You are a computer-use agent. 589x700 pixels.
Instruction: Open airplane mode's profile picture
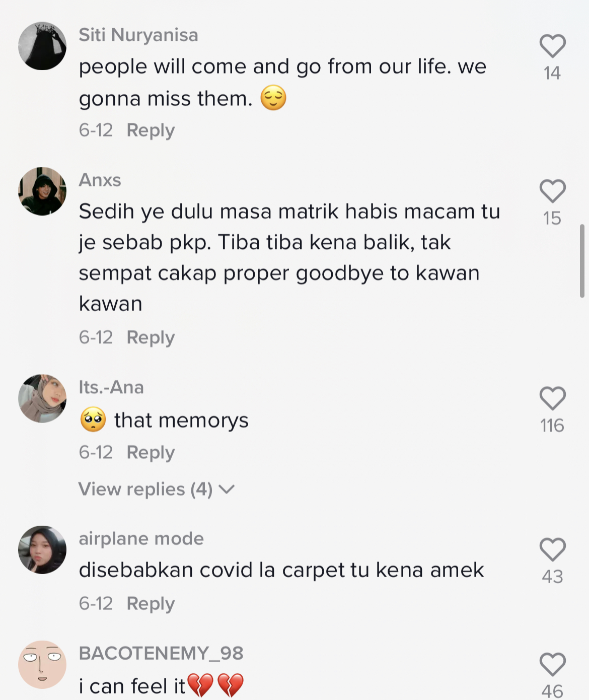tap(42, 550)
